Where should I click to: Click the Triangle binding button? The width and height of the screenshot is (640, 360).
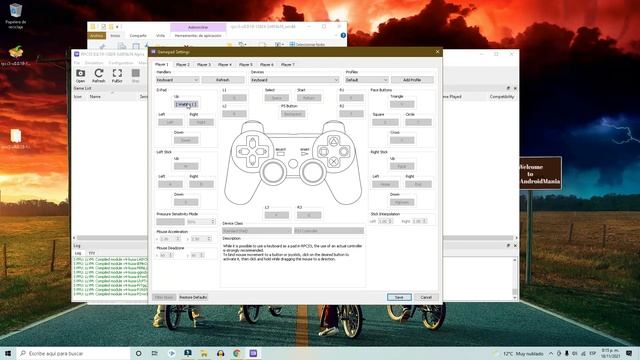click(x=402, y=104)
